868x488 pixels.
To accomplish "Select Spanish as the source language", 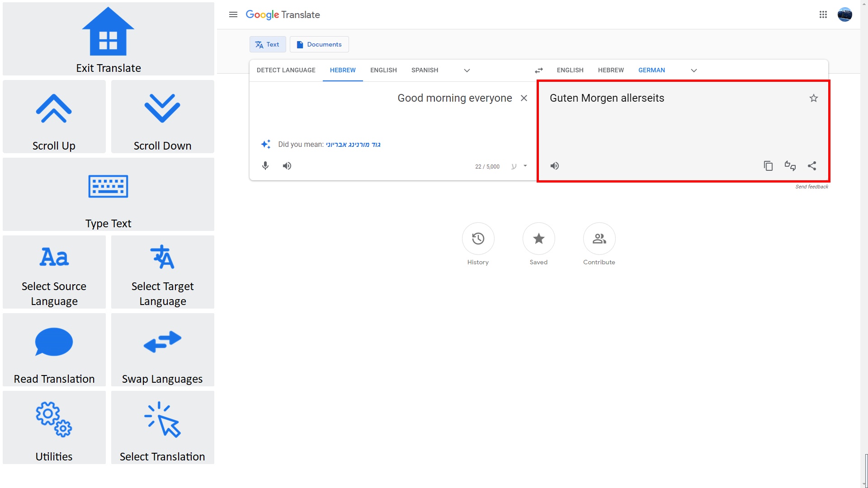I will pyautogui.click(x=425, y=70).
